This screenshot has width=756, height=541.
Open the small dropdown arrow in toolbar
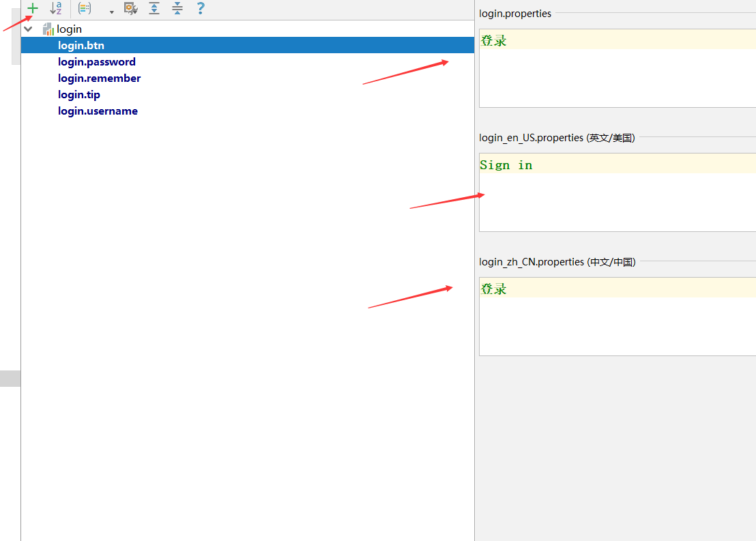pyautogui.click(x=111, y=12)
